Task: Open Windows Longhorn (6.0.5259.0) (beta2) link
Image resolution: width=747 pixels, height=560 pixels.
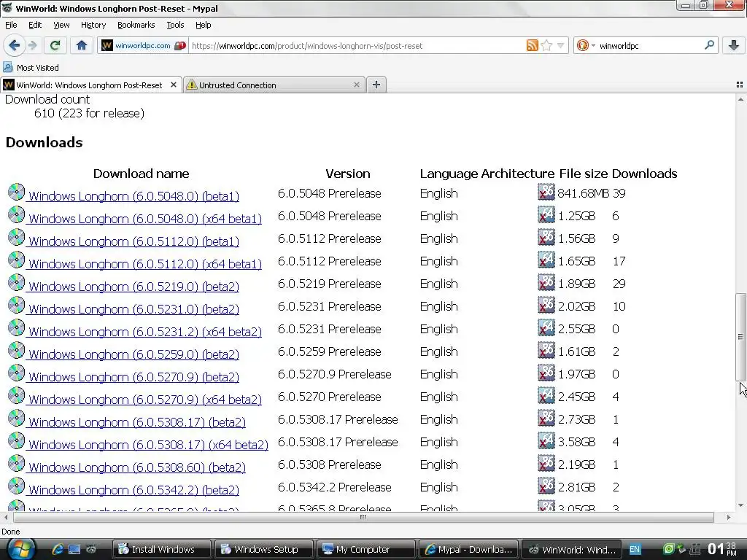Action: (x=133, y=354)
